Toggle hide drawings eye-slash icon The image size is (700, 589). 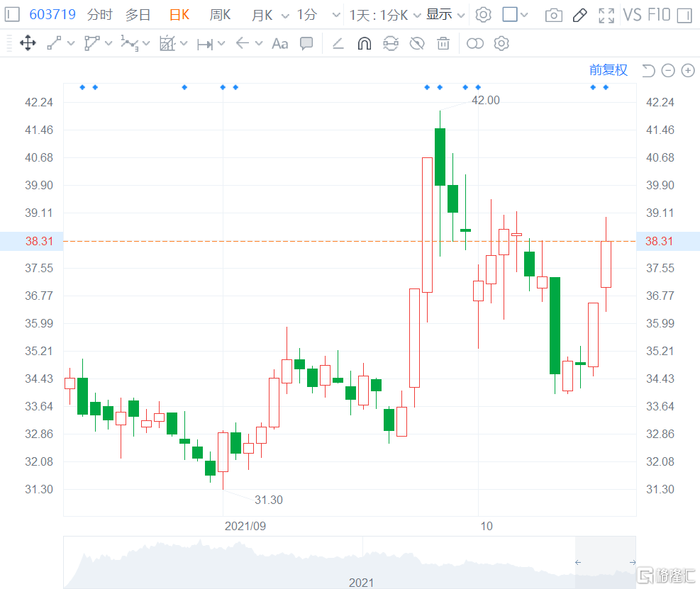coord(417,43)
